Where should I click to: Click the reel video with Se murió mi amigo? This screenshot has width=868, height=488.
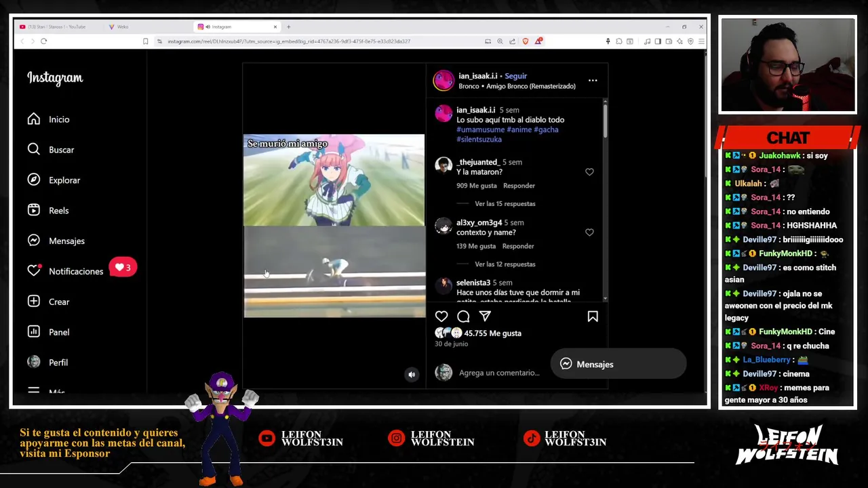(x=334, y=226)
